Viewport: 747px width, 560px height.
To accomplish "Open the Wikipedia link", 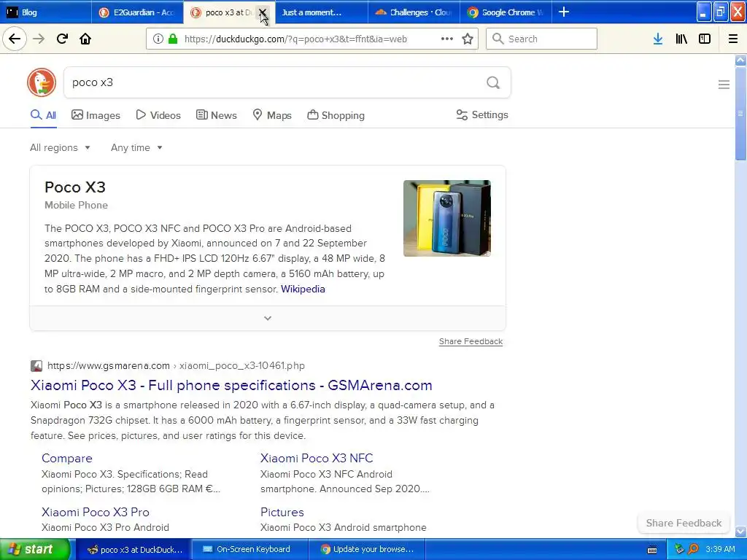I will tap(303, 289).
